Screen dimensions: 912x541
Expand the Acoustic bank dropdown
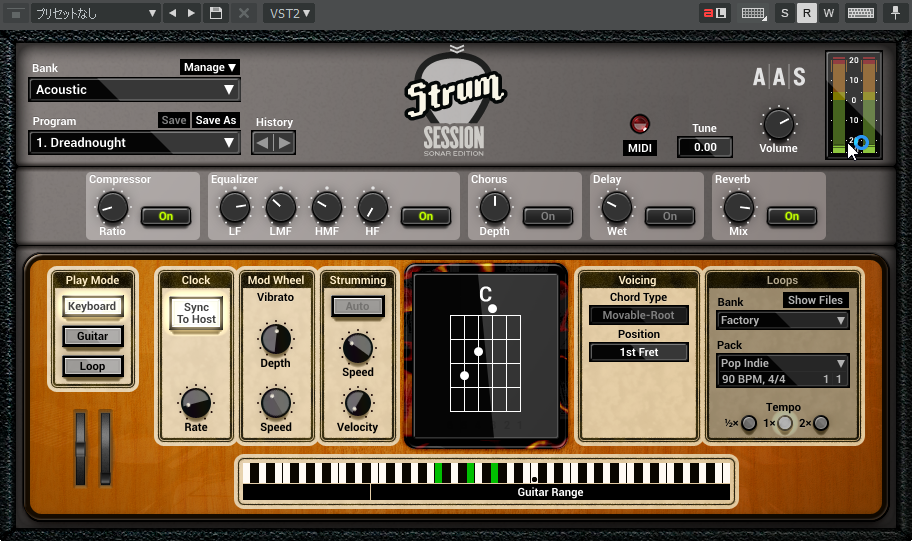134,90
